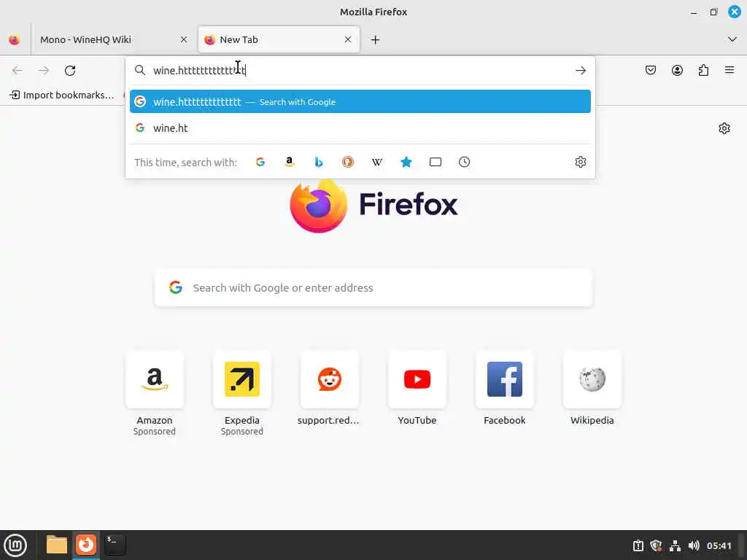The width and height of the screenshot is (747, 560).
Task: Open the Extensions puzzle icon
Action: coord(703,71)
